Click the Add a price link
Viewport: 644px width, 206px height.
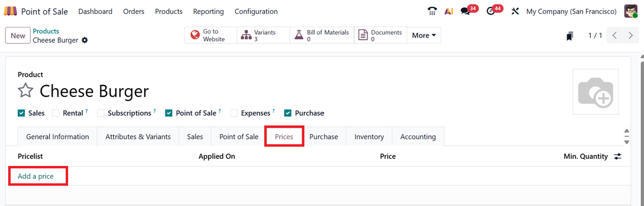(x=36, y=176)
